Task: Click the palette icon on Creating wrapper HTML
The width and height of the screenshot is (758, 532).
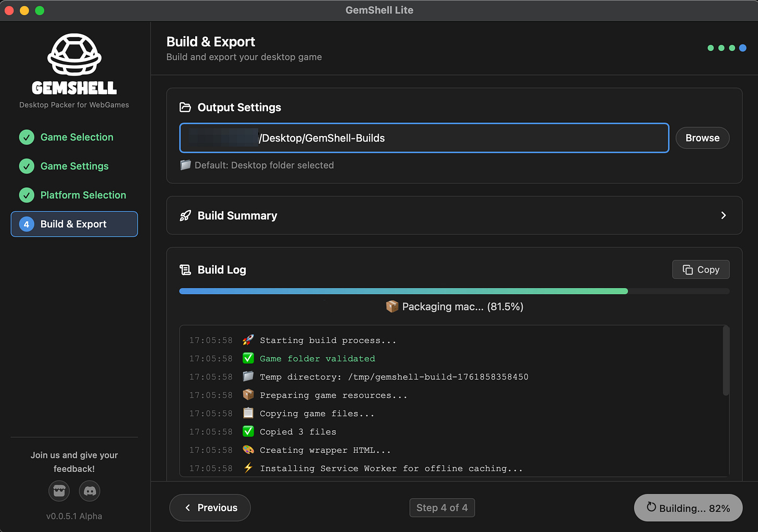Action: click(248, 450)
